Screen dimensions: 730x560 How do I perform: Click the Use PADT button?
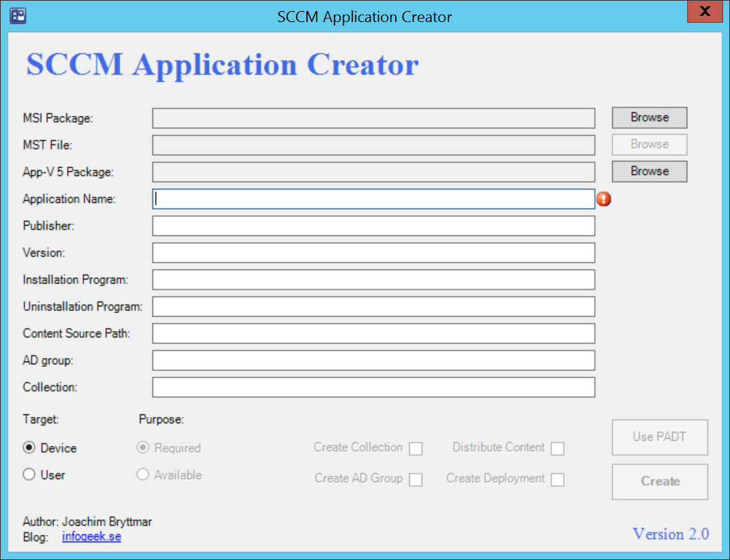[x=659, y=437]
